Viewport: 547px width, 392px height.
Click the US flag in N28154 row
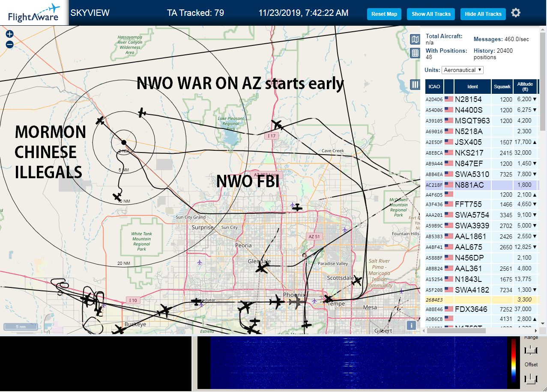(x=449, y=99)
